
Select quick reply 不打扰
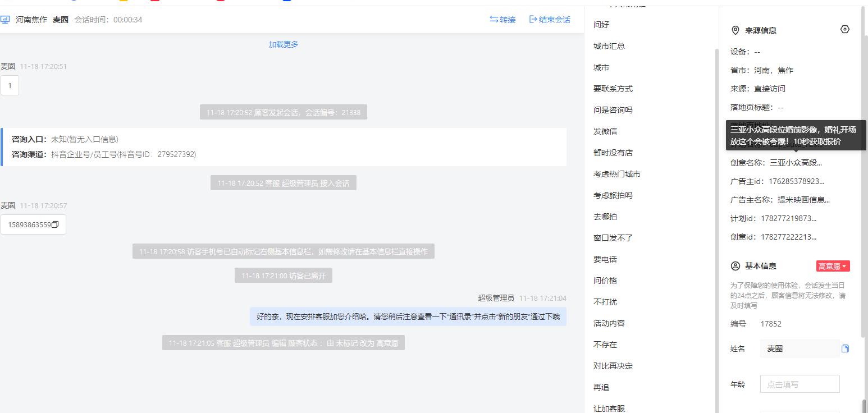point(605,302)
